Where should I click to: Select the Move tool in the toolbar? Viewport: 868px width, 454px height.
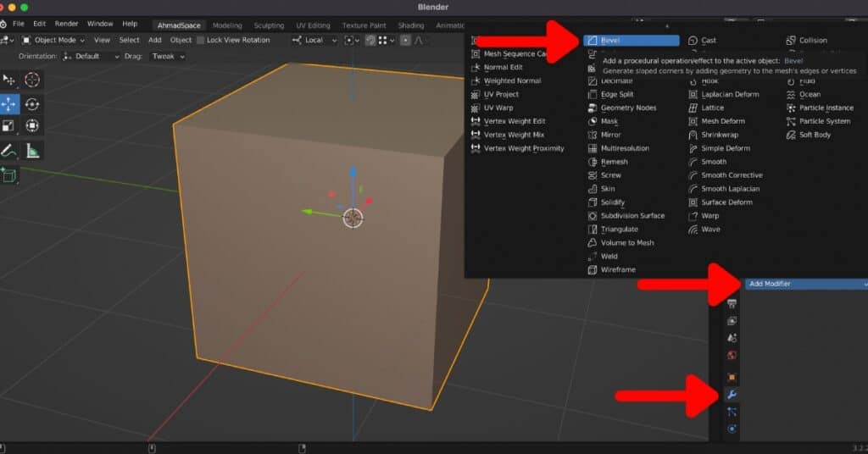(x=9, y=104)
